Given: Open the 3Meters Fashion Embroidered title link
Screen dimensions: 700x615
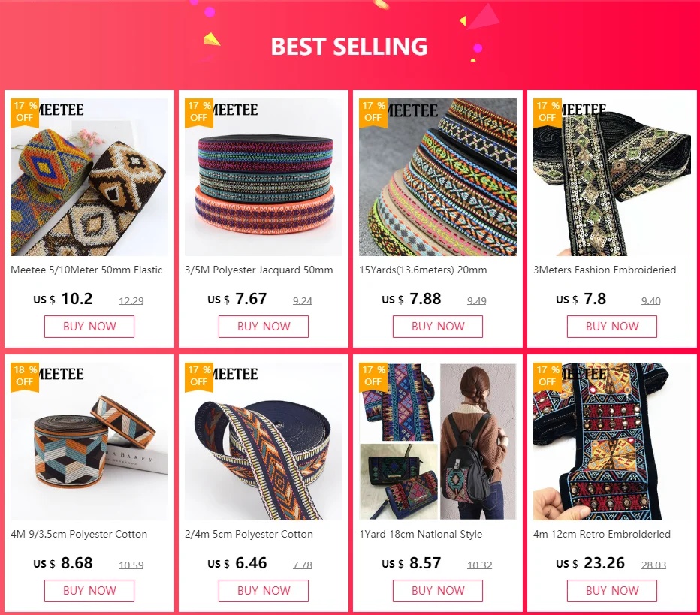Looking at the screenshot, I should pyautogui.click(x=605, y=270).
